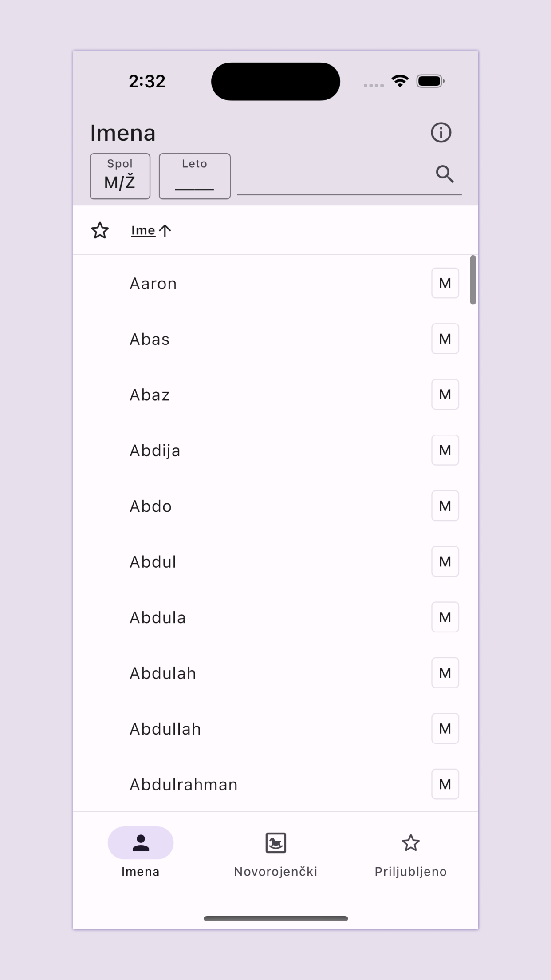
Task: Click the M badge beside Aaron
Action: point(445,283)
